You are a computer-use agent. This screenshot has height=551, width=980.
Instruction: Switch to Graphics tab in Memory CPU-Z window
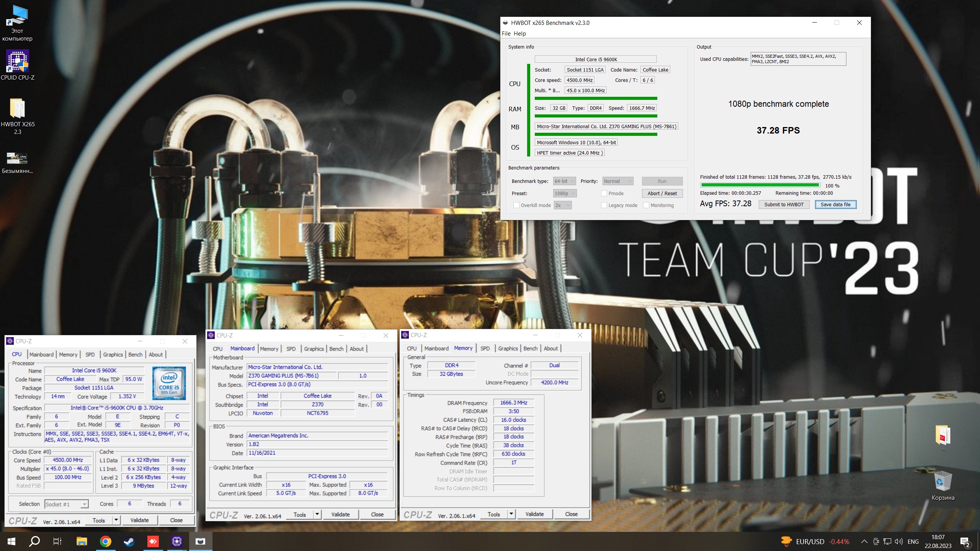[x=508, y=348]
